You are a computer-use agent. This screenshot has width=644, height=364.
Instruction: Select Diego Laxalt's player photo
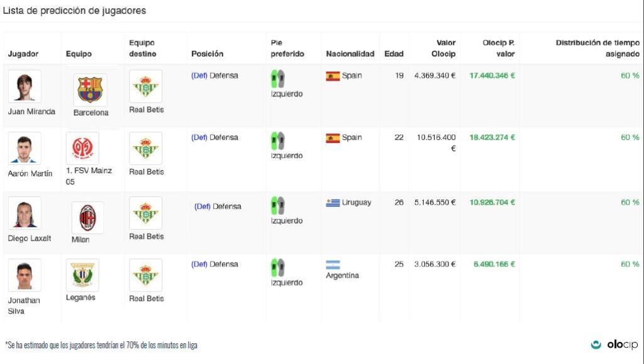25,213
